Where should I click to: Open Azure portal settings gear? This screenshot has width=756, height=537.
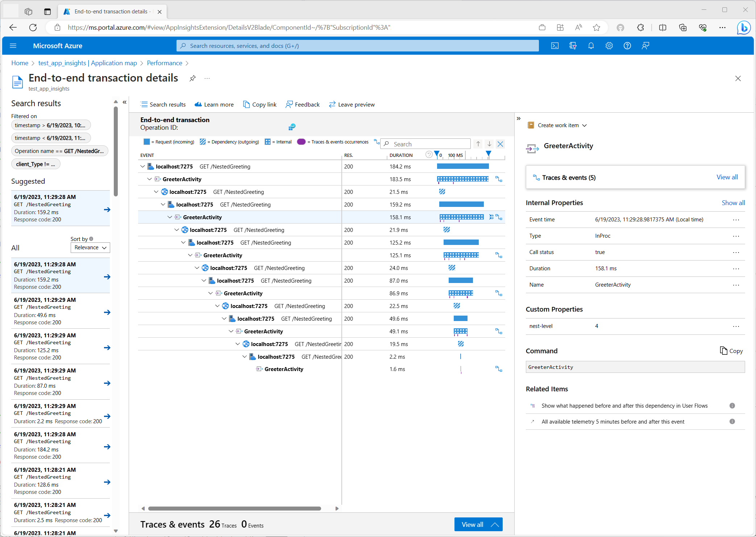click(x=609, y=46)
